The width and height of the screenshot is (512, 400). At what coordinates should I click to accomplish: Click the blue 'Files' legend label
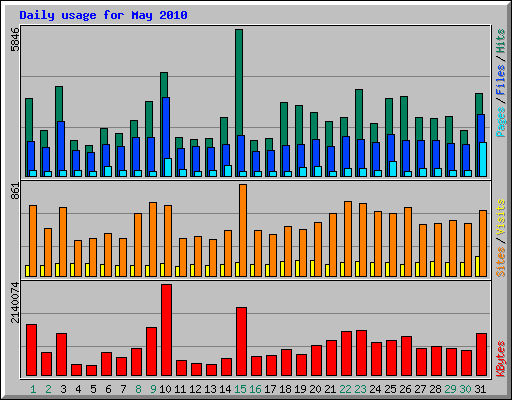[500, 80]
